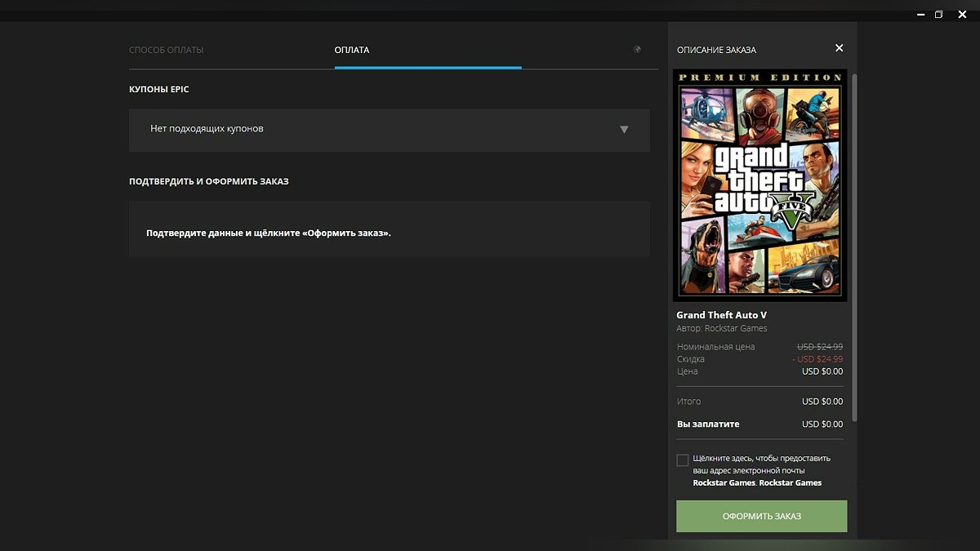Click the globe language icon
This screenshot has height=551, width=980.
pyautogui.click(x=637, y=50)
